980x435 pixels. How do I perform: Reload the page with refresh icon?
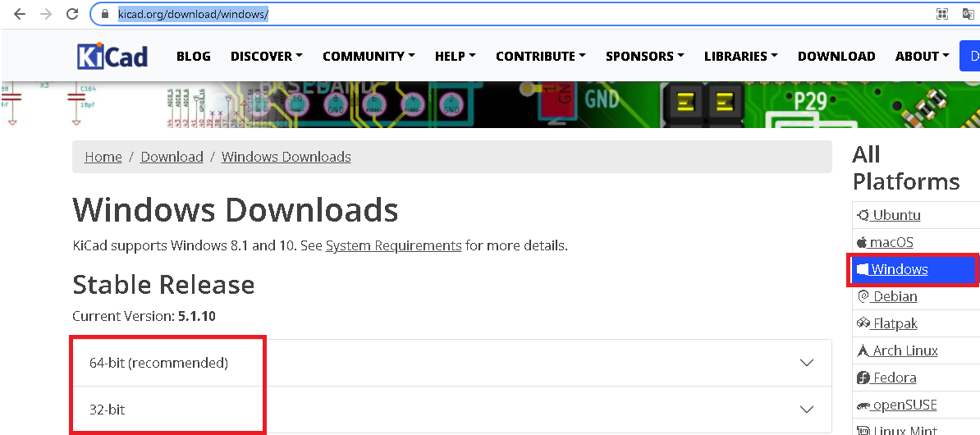(72, 14)
